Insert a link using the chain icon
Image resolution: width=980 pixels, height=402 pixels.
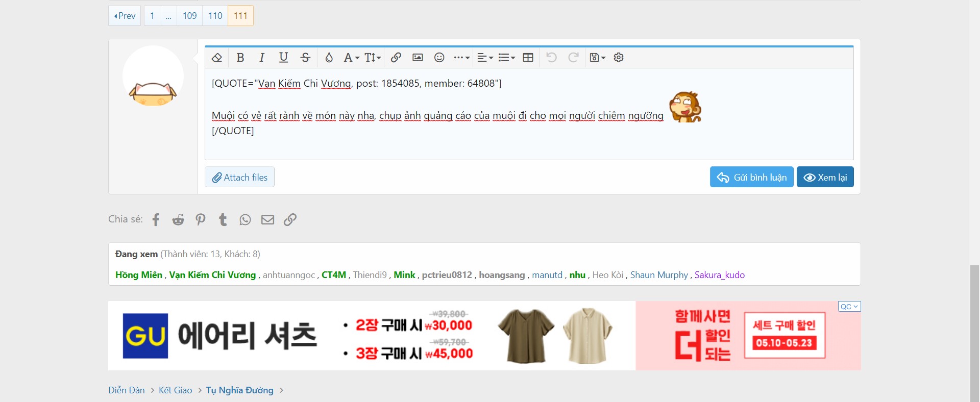coord(396,58)
